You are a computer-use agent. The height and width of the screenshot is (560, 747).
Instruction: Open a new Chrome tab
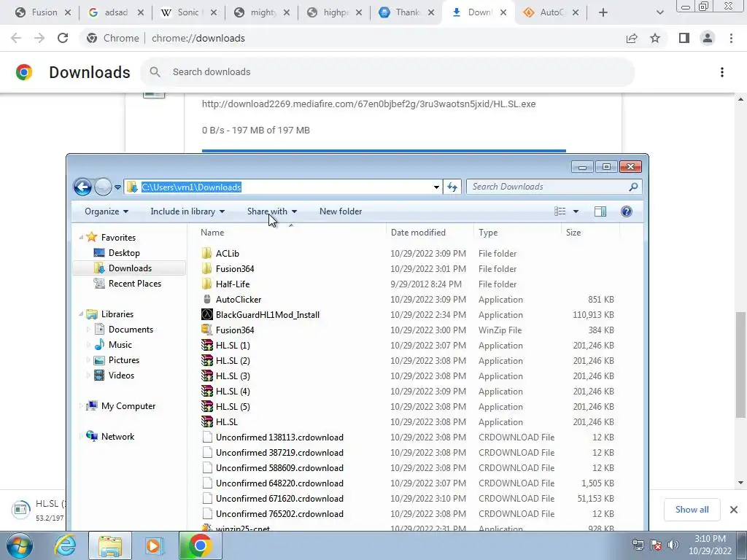pyautogui.click(x=603, y=13)
